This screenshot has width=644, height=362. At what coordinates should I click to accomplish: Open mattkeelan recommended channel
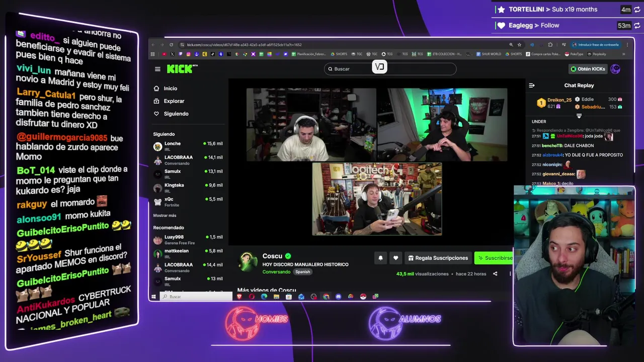coord(188,253)
